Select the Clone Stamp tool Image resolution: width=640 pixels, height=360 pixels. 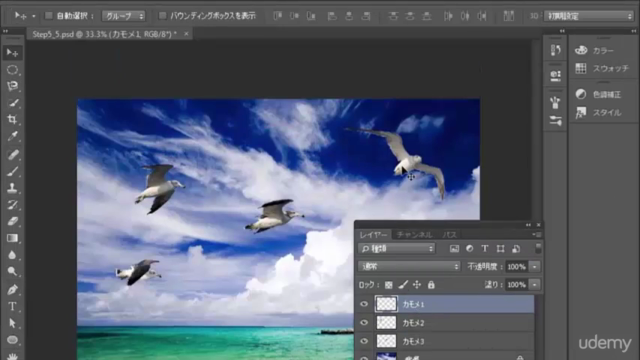coord(12,188)
